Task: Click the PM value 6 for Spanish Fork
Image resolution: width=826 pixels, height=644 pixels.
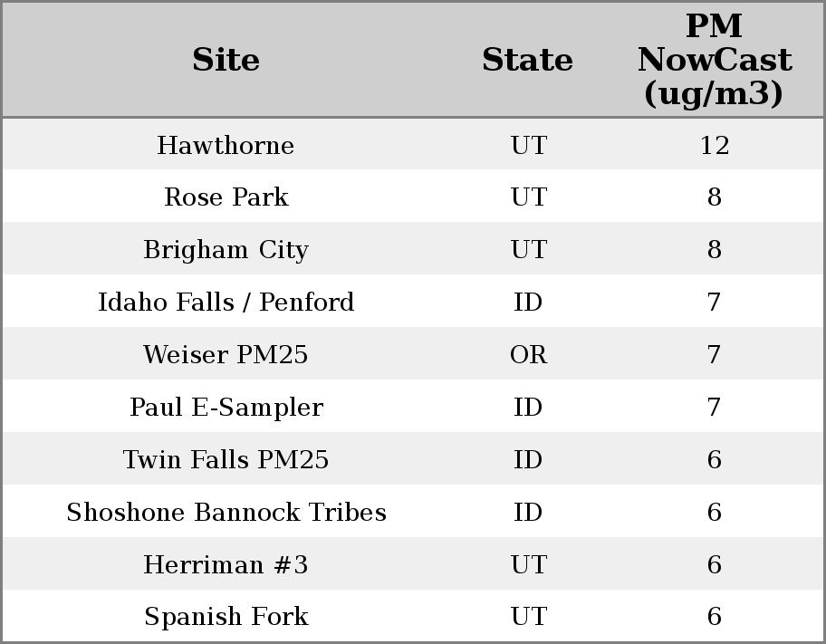Action: click(714, 617)
